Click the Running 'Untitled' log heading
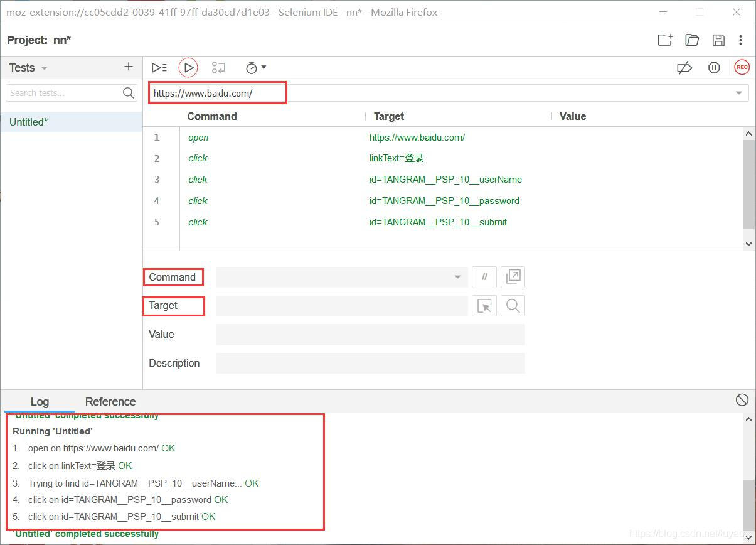The image size is (756, 545). 53,431
